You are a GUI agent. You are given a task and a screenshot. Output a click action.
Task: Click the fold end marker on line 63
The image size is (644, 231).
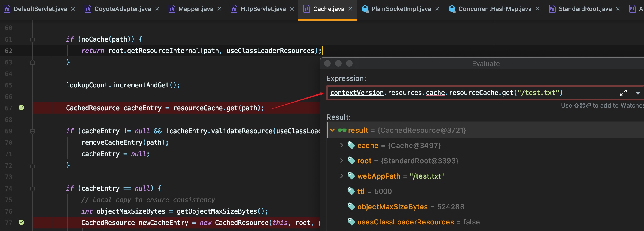point(32,62)
